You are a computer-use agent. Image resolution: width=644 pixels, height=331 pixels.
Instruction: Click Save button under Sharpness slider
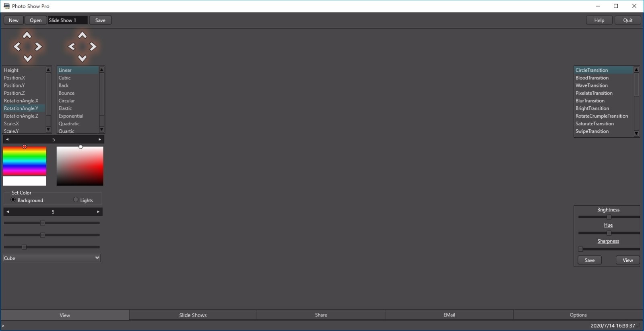589,260
